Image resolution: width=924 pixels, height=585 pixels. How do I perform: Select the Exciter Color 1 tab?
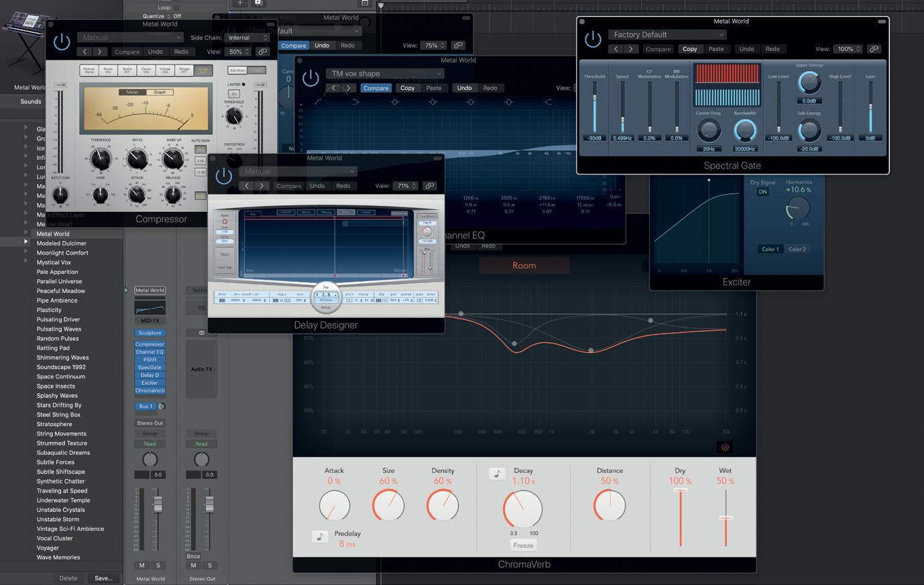(x=770, y=249)
